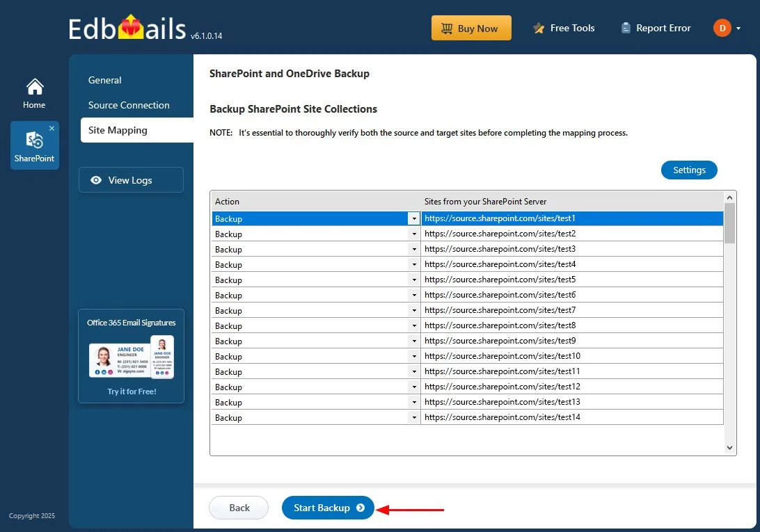760x532 pixels.
Task: Open Action dropdown for test2 row
Action: coord(414,234)
